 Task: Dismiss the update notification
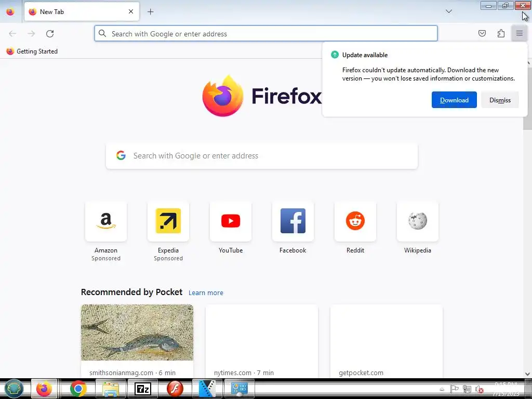pos(500,100)
